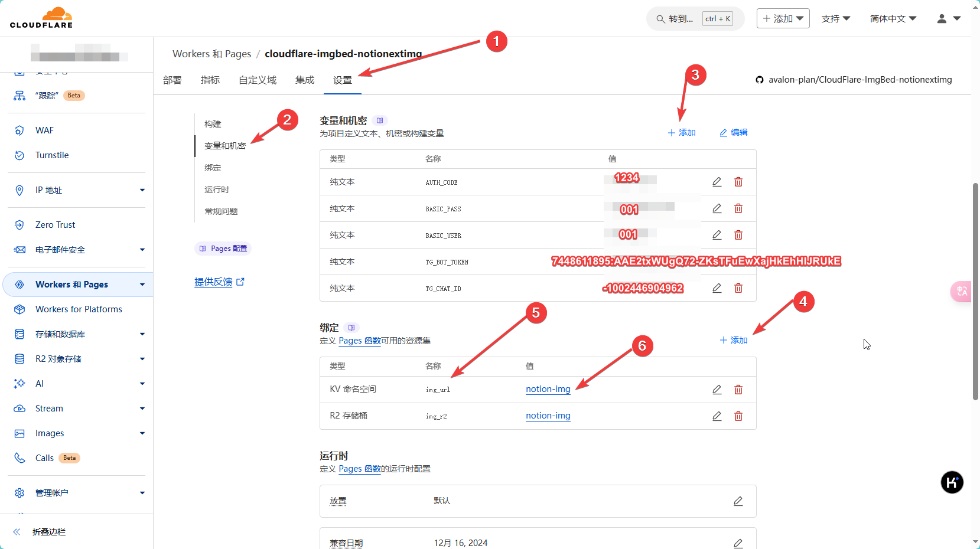Open notion-img link in KV namespace row
980x549 pixels.
click(548, 389)
